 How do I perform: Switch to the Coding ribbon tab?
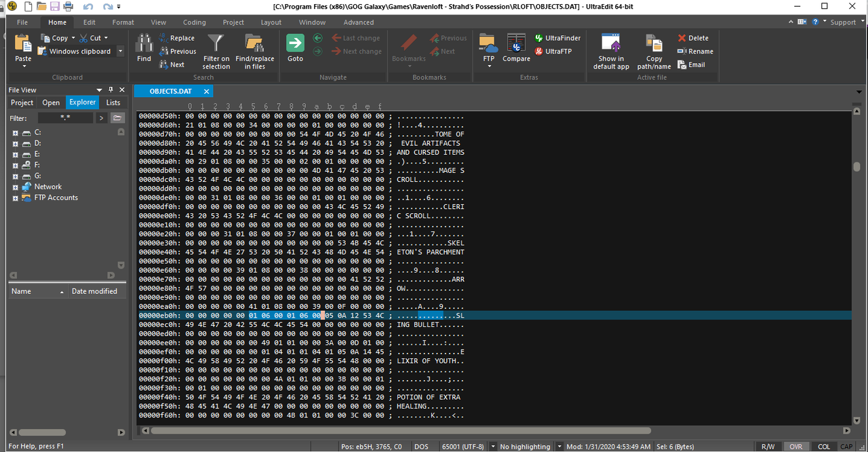195,22
